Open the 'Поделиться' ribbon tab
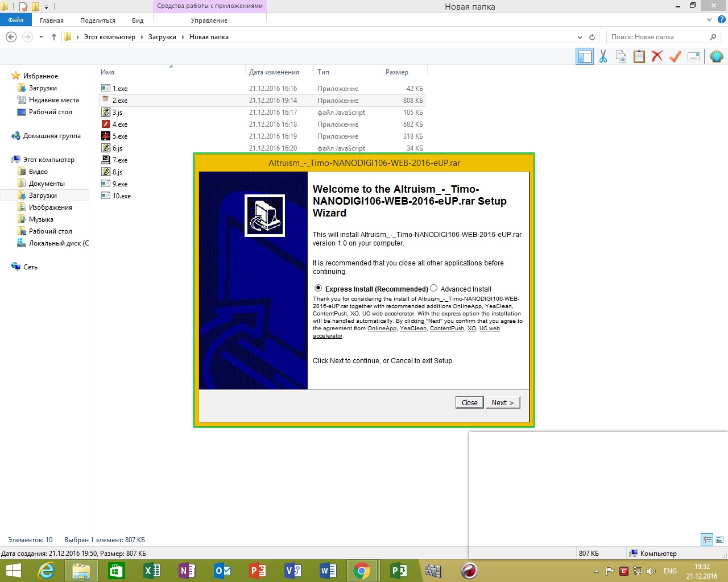This screenshot has width=728, height=582. point(98,20)
